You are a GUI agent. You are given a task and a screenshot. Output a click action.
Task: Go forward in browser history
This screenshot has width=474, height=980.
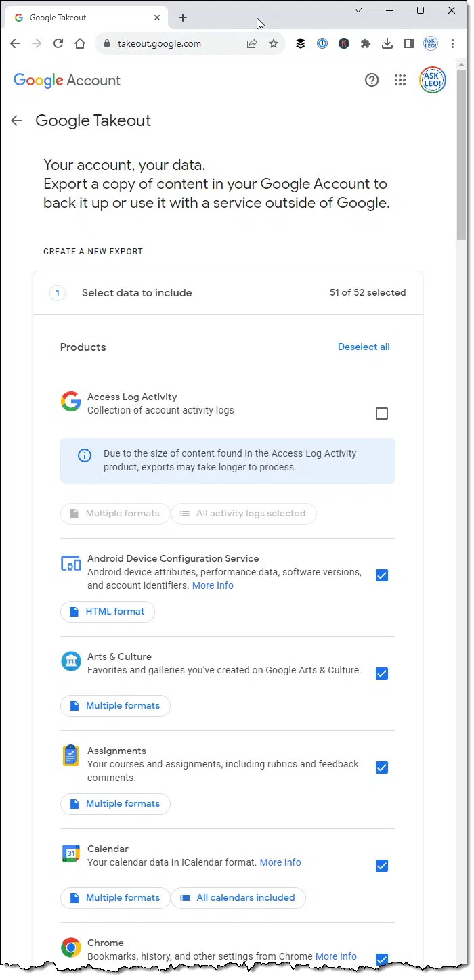(x=37, y=43)
